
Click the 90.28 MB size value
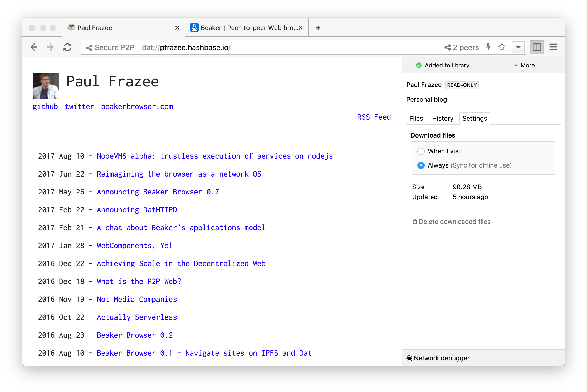(467, 187)
